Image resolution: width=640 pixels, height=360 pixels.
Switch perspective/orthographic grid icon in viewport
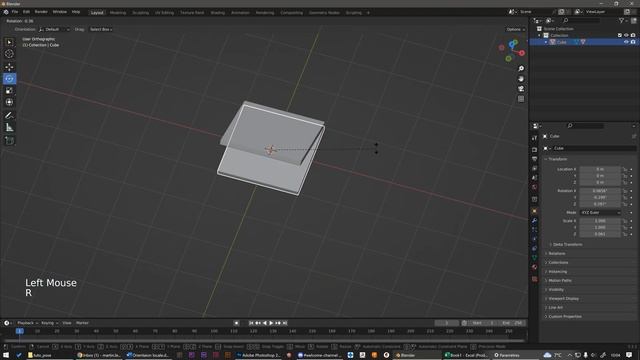pyautogui.click(x=521, y=99)
